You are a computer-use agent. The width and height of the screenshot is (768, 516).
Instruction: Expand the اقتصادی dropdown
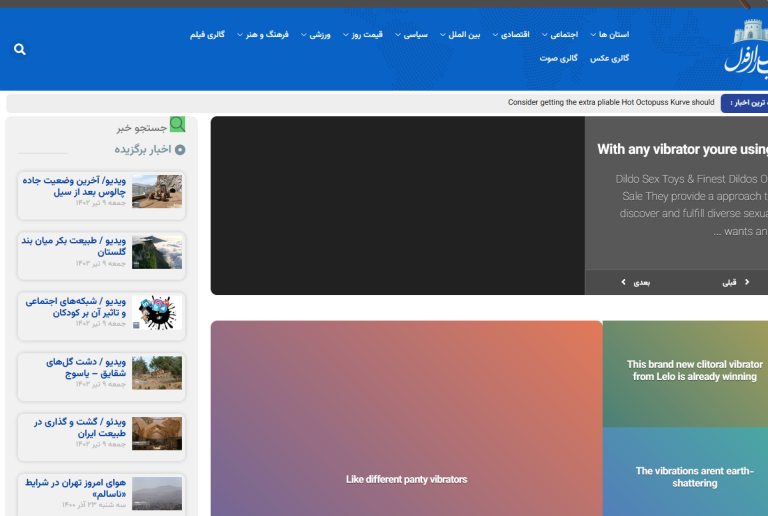click(x=511, y=34)
